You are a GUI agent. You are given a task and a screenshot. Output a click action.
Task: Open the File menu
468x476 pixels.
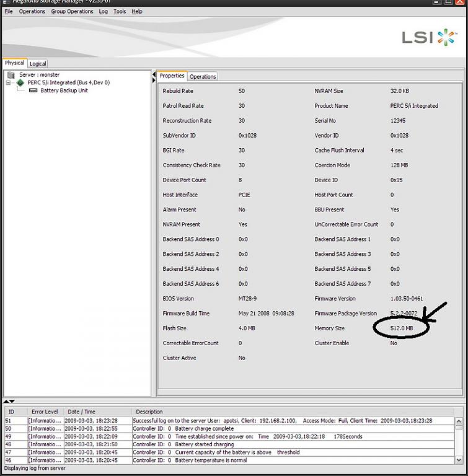click(9, 11)
